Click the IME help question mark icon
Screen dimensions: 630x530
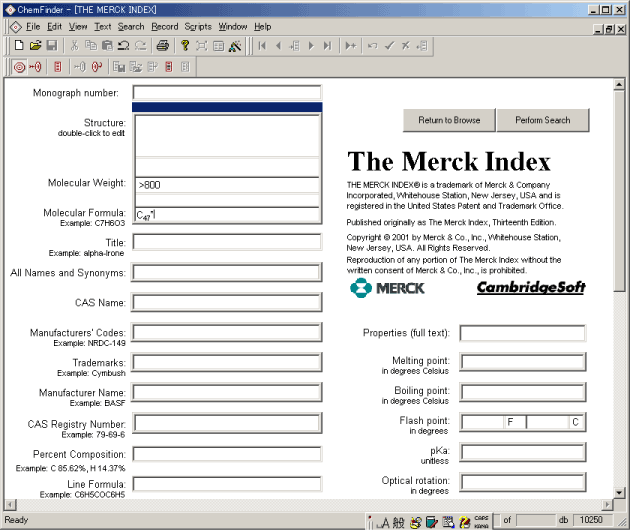coord(464,522)
